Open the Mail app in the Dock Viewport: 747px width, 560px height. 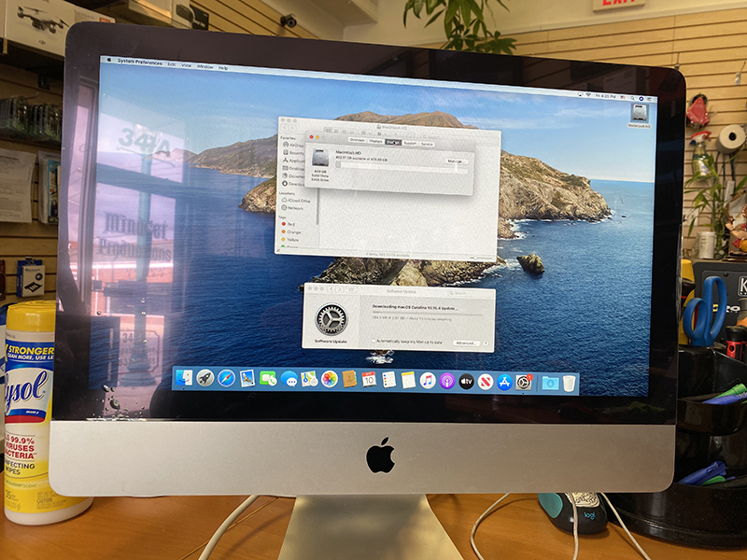tap(247, 379)
